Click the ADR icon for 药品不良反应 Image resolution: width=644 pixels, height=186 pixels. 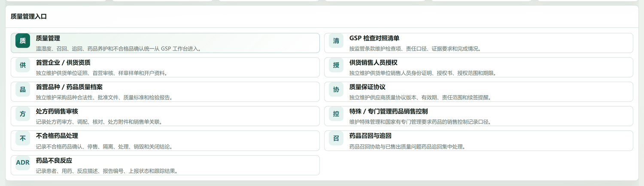coord(23,163)
